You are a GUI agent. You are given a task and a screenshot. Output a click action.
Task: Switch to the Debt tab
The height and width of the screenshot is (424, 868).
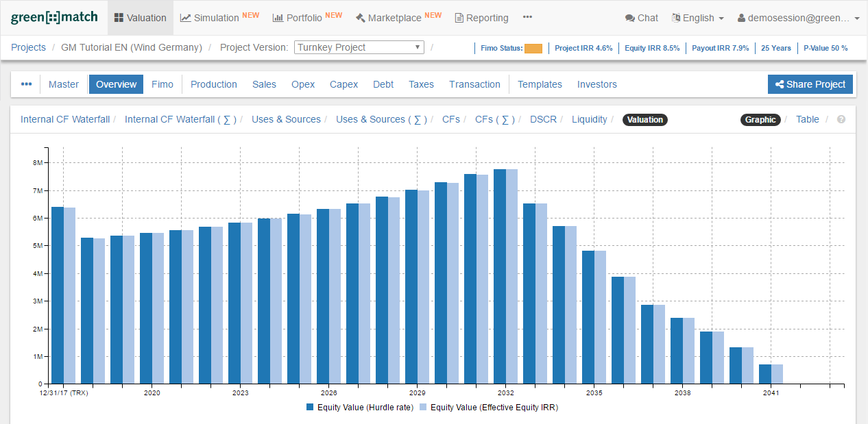383,84
